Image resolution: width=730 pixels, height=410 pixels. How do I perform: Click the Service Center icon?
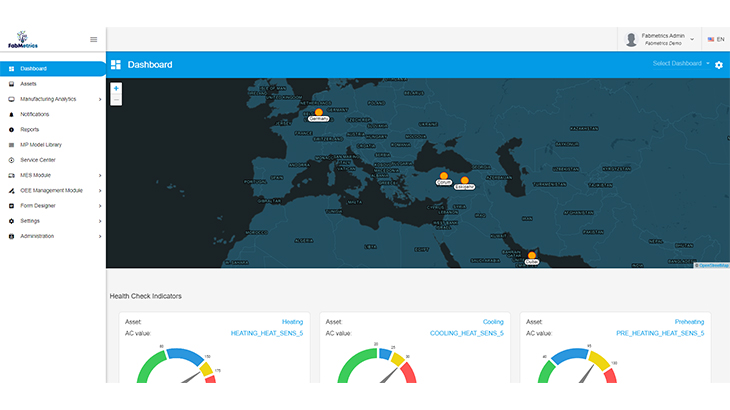pos(12,160)
